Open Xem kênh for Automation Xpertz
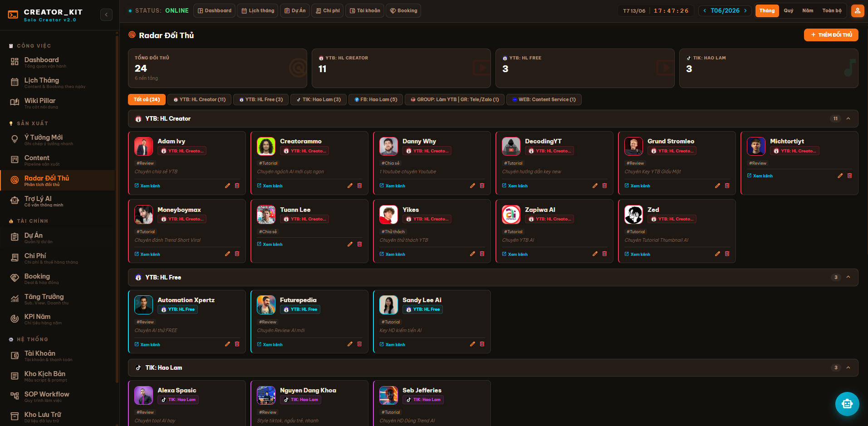The image size is (868, 426). tap(147, 344)
